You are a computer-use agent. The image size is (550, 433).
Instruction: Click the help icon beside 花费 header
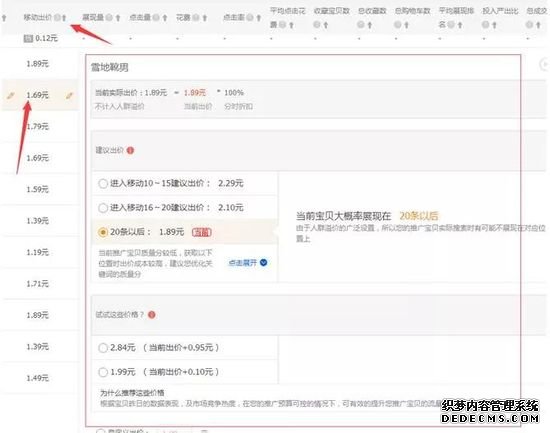pos(196,17)
